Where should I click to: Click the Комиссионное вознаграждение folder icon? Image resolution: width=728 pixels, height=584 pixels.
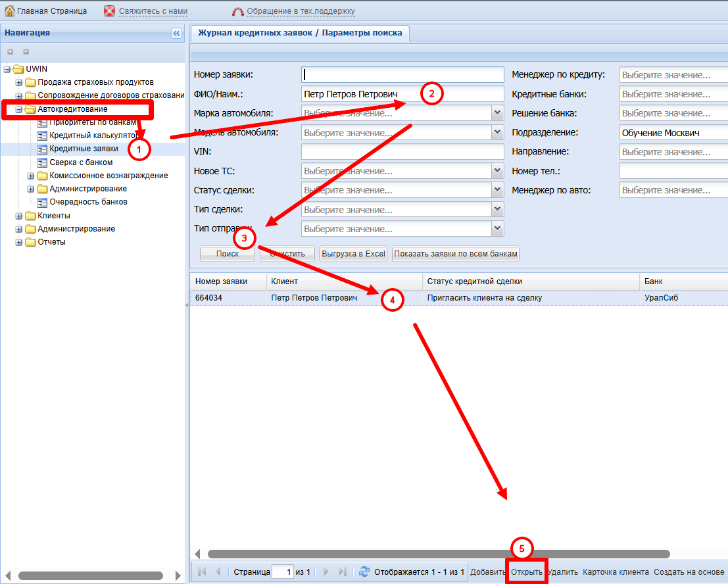(42, 176)
